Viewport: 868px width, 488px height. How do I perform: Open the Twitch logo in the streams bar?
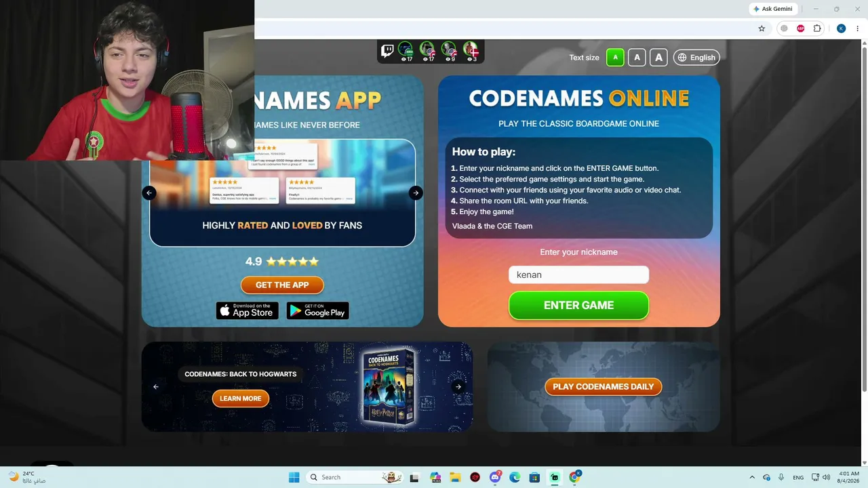pos(387,51)
